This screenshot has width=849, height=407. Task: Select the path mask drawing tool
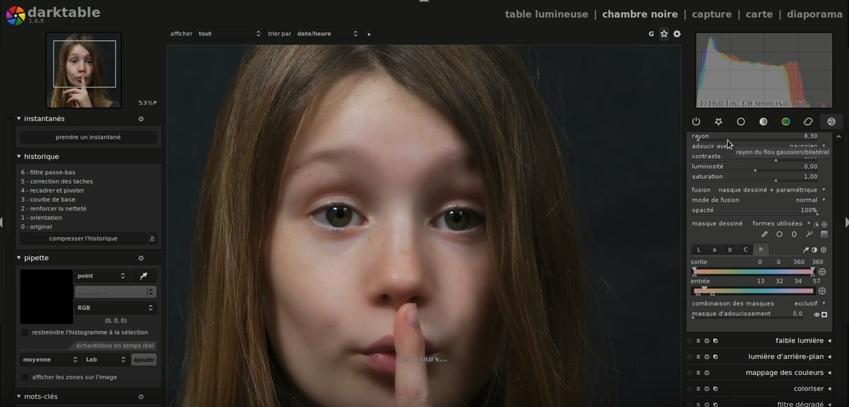(x=809, y=234)
